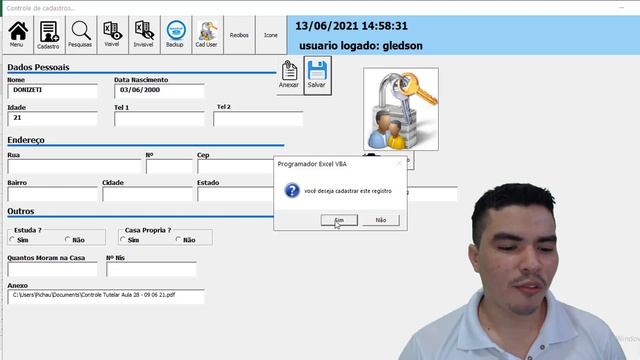Select Sim under Casa Propria ?

click(123, 240)
